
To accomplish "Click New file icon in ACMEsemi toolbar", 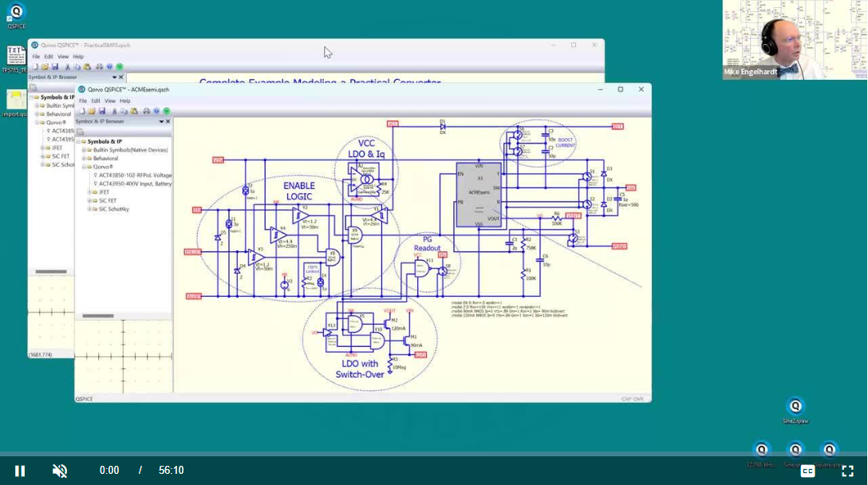I will click(82, 112).
